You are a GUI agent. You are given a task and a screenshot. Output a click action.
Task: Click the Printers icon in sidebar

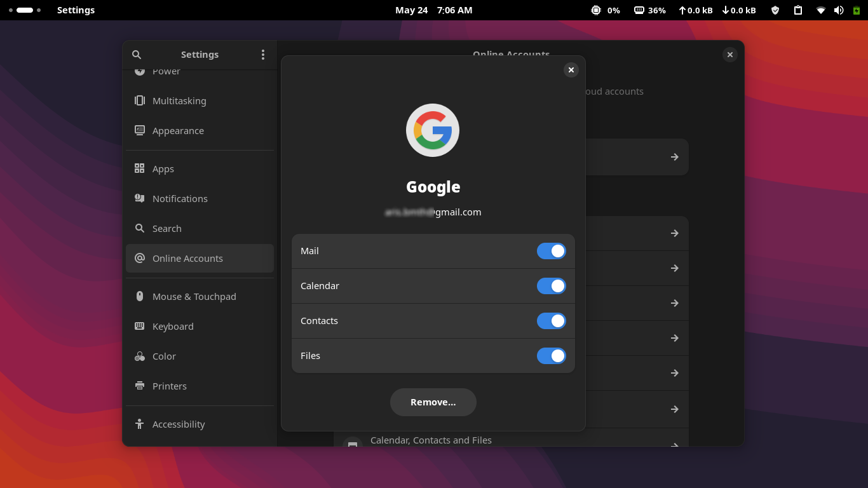(x=140, y=386)
